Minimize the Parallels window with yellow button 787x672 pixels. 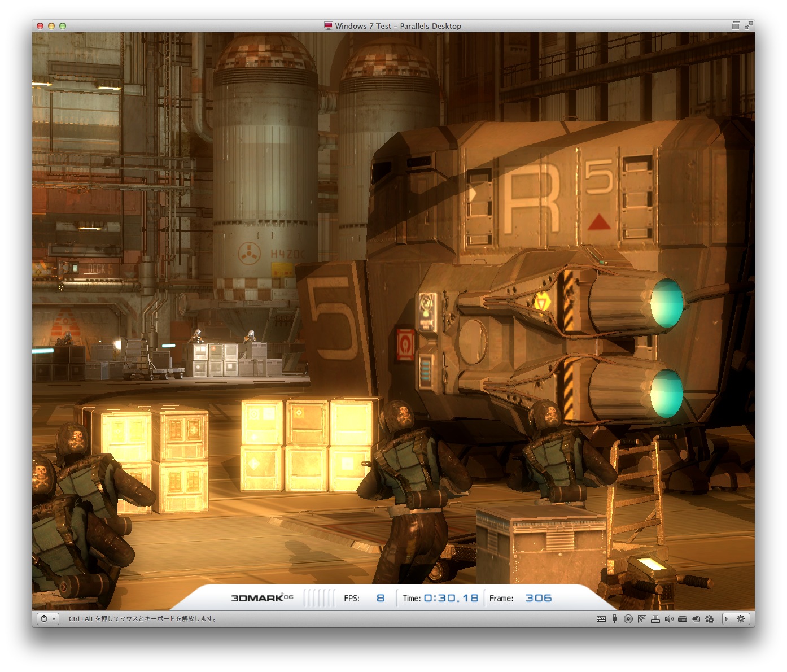click(x=51, y=26)
